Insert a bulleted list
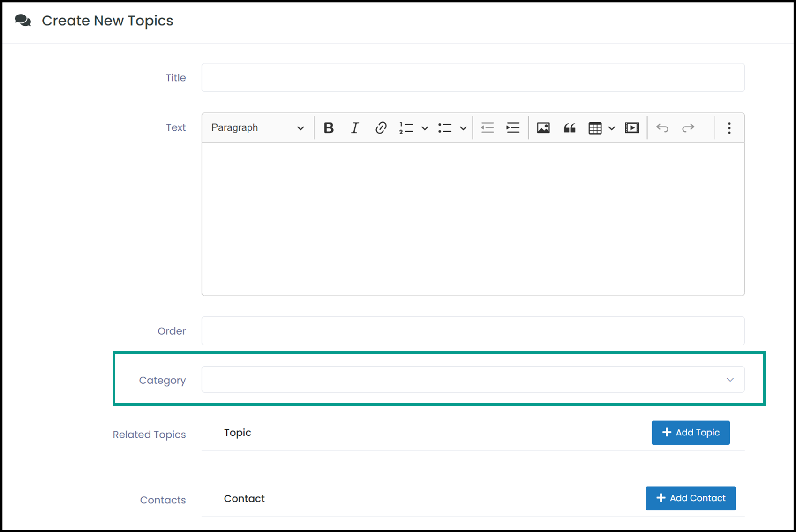Screen dimensions: 796x532 445,128
